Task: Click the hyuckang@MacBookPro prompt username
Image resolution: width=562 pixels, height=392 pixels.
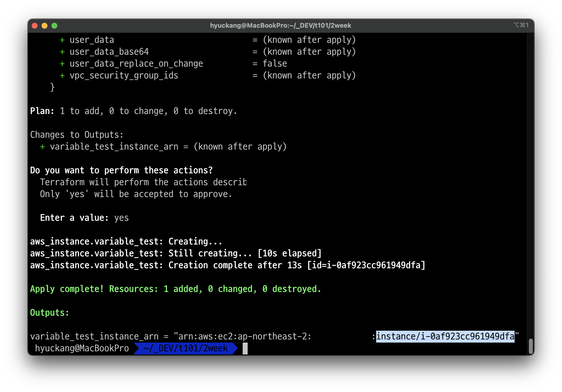Action: pos(82,348)
